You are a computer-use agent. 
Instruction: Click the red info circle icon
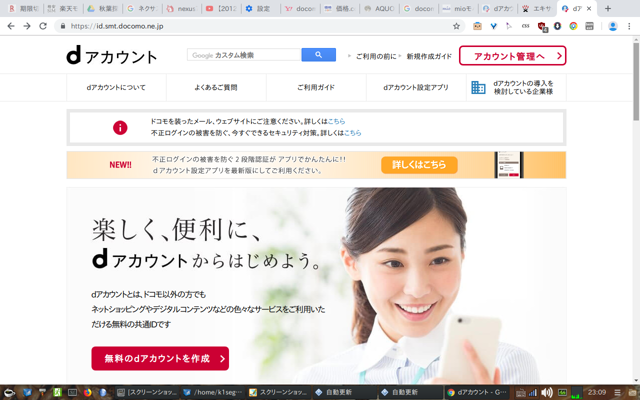click(120, 127)
